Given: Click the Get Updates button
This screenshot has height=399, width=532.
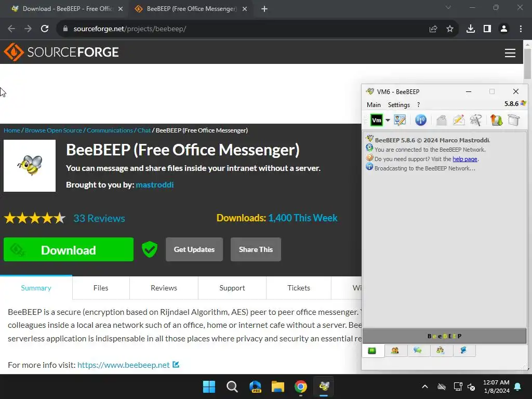Looking at the screenshot, I should click(194, 249).
